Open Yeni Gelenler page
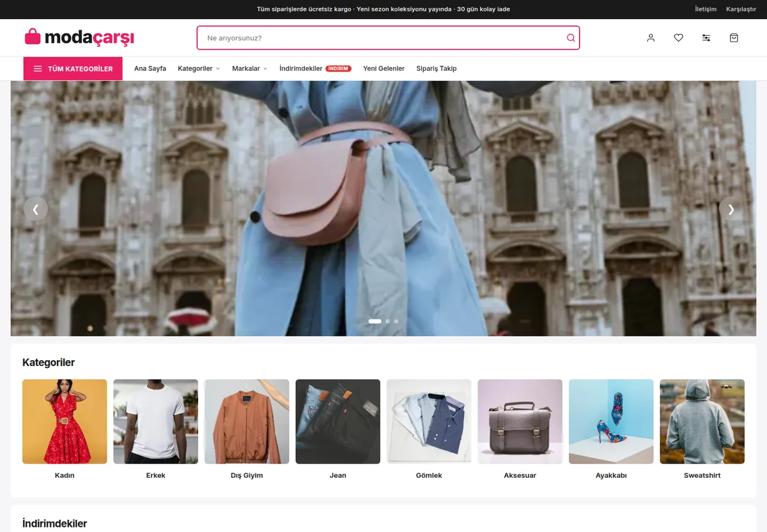767x532 pixels. 383,68
